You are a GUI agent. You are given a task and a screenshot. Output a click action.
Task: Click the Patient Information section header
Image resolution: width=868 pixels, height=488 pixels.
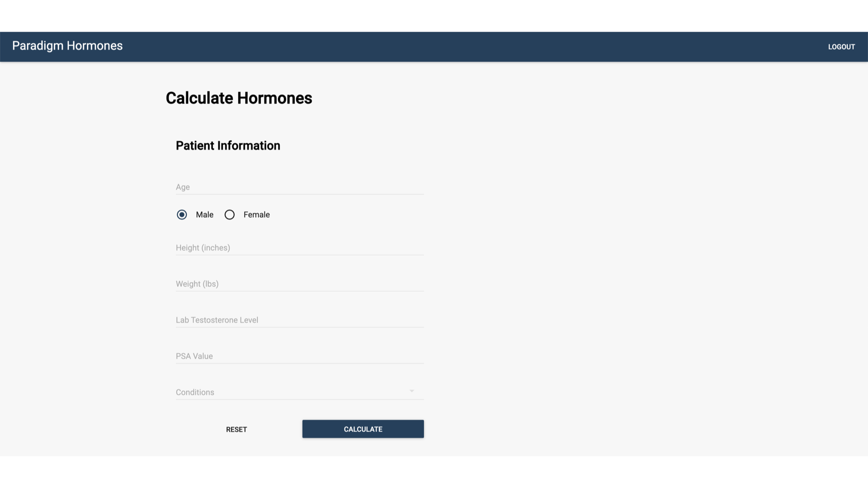coord(228,145)
